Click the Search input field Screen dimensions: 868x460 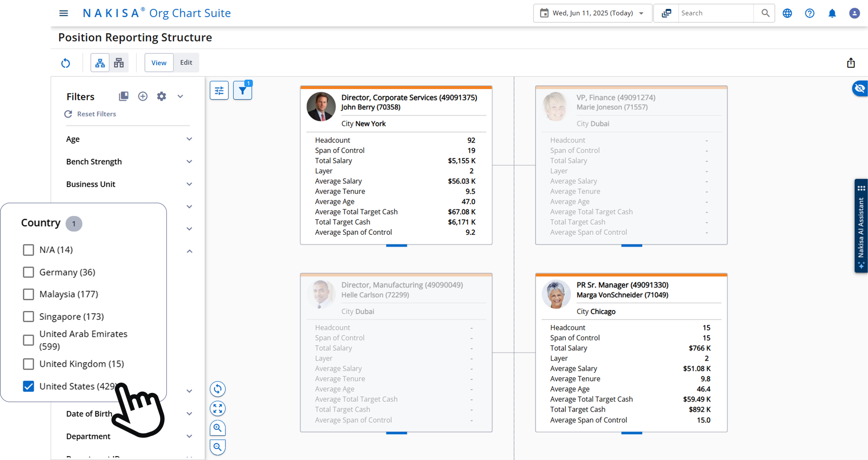pyautogui.click(x=715, y=13)
